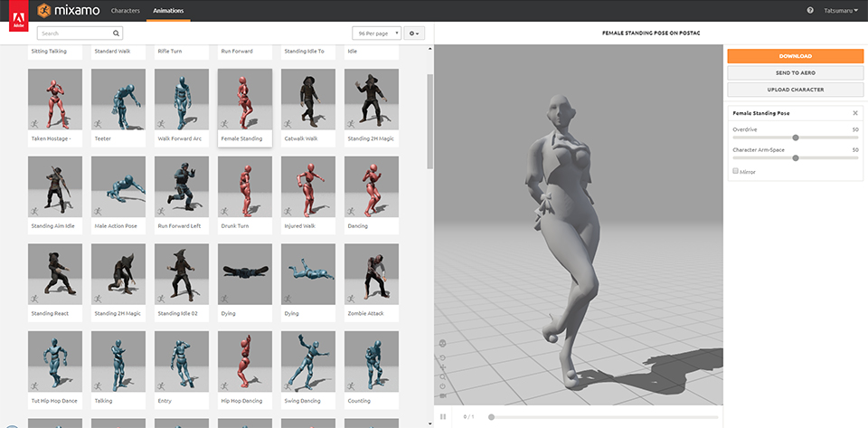Select the Standing Idle 02 animation thumbnail

(x=182, y=274)
